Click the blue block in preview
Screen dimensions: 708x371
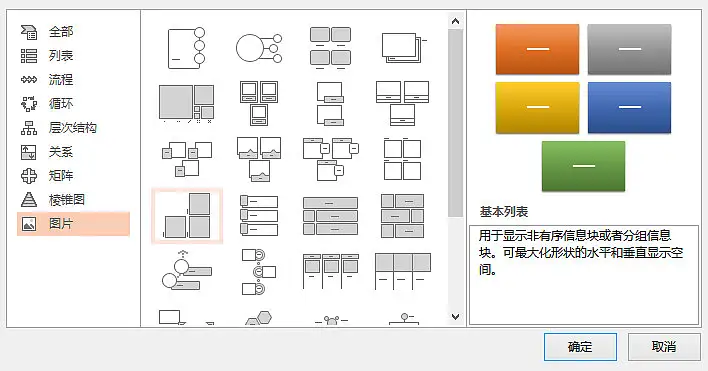point(629,107)
